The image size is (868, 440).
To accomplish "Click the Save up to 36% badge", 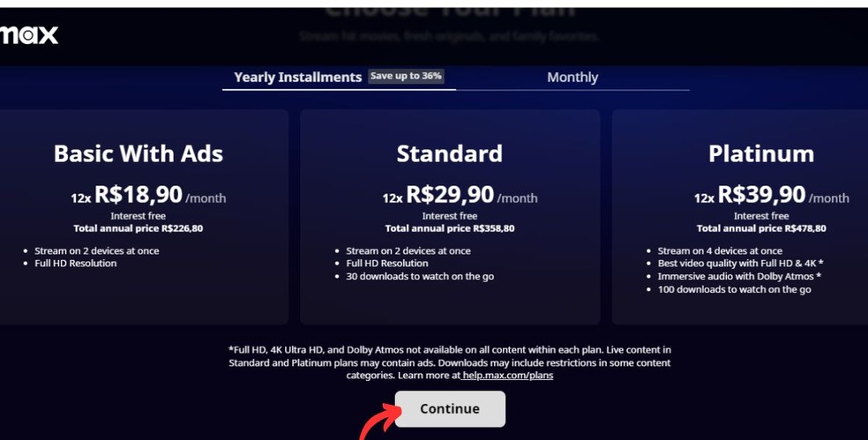I will (406, 76).
